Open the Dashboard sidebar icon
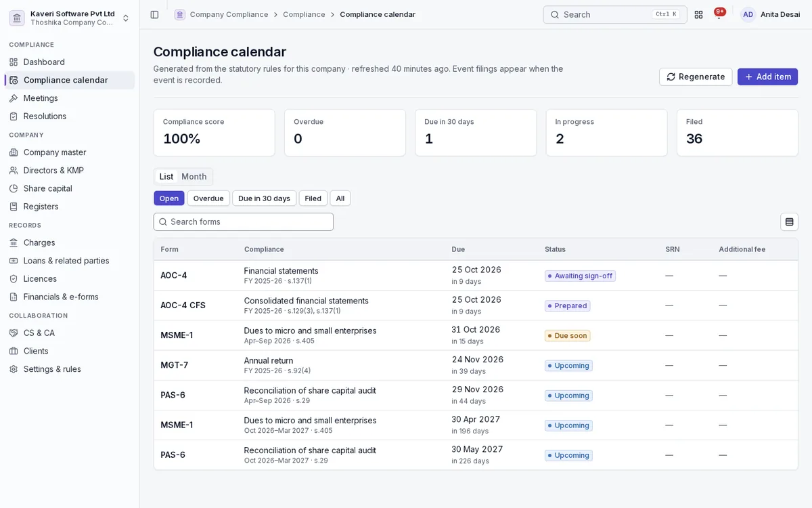 pos(14,62)
